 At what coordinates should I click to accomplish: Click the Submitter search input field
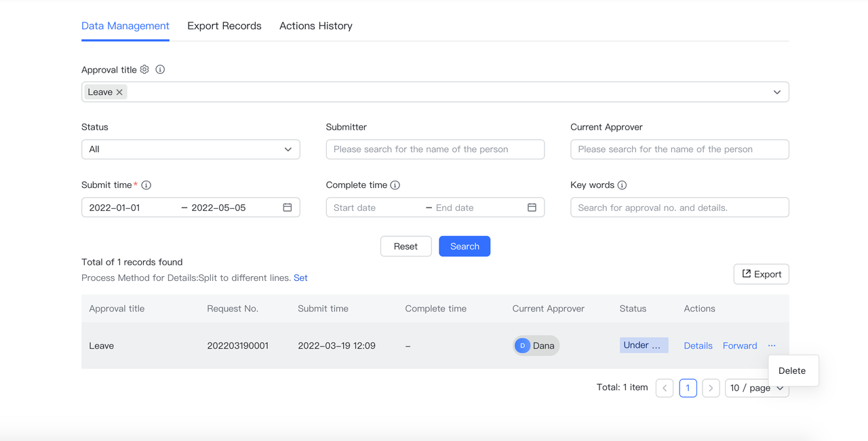point(435,149)
